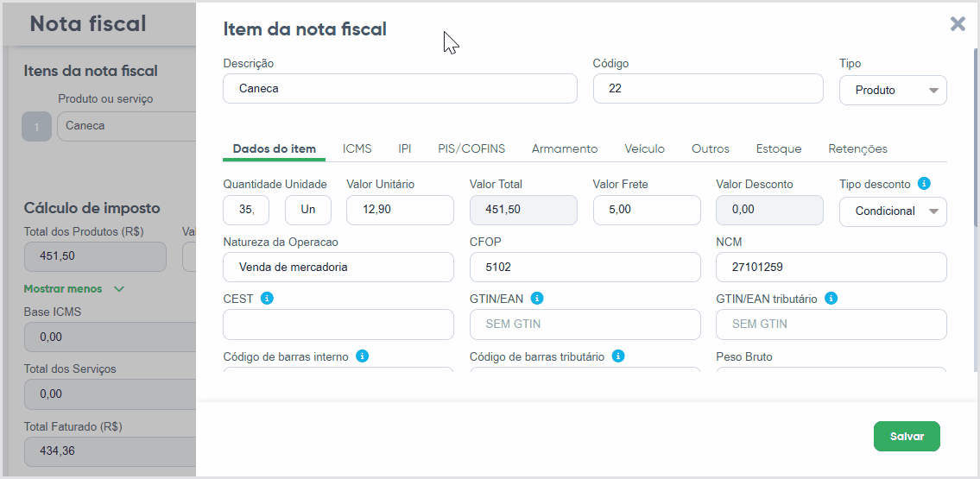Image resolution: width=980 pixels, height=479 pixels.
Task: Collapse details with Mostrar menos
Action: coord(73,289)
